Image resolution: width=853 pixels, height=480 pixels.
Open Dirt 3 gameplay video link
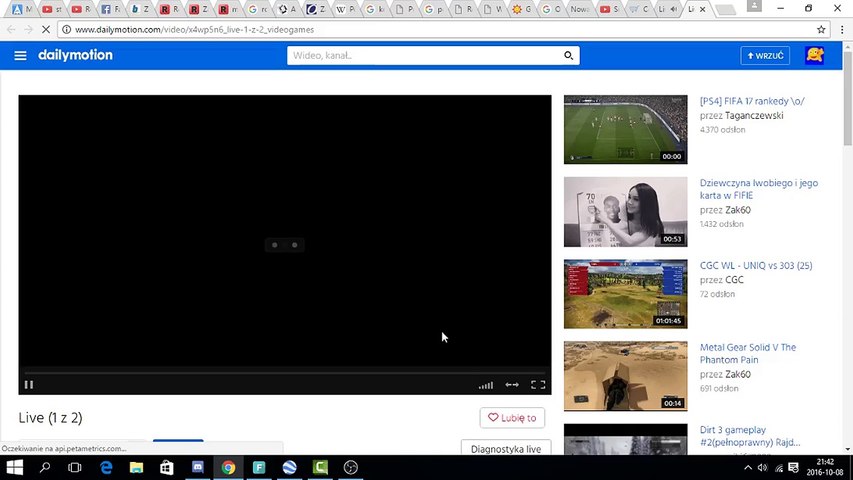[x=750, y=436]
